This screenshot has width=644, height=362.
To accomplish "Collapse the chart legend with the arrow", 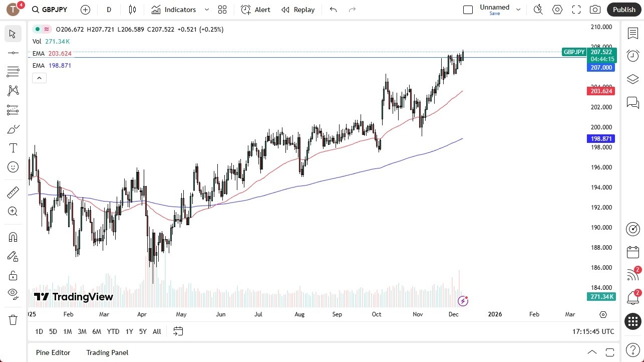I will point(39,78).
